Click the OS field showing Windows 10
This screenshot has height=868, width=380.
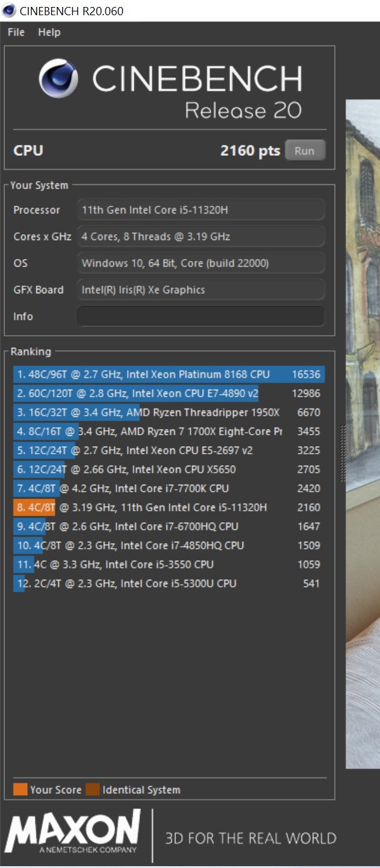pos(201,263)
